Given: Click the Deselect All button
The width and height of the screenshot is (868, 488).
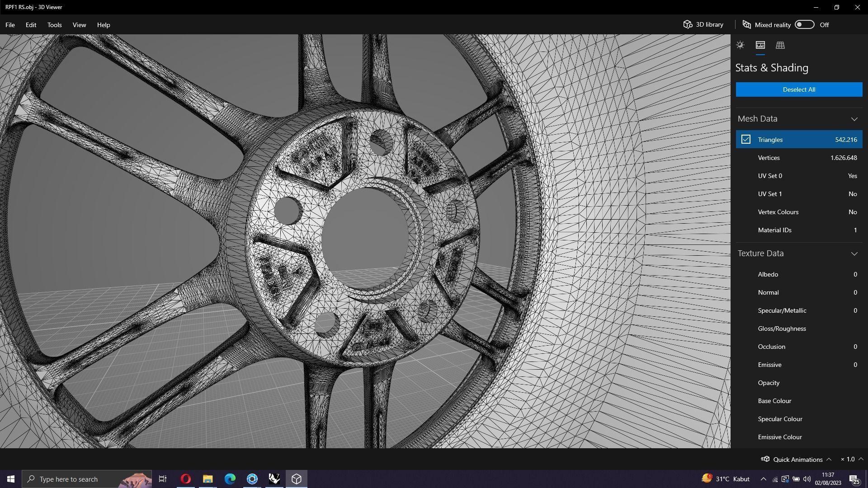Looking at the screenshot, I should click(799, 89).
